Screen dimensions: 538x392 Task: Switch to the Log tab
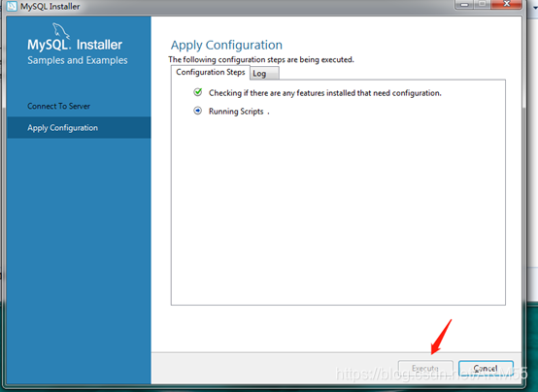pyautogui.click(x=264, y=74)
